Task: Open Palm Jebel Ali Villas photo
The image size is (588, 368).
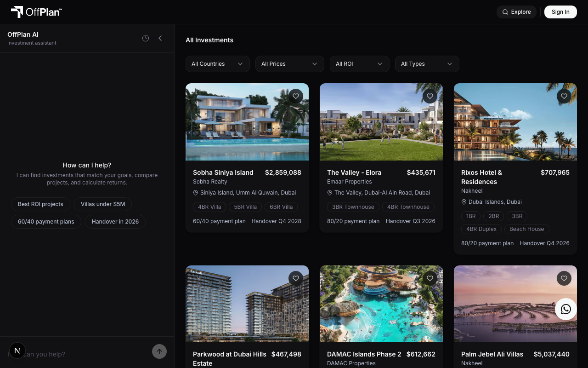Action: [x=515, y=304]
